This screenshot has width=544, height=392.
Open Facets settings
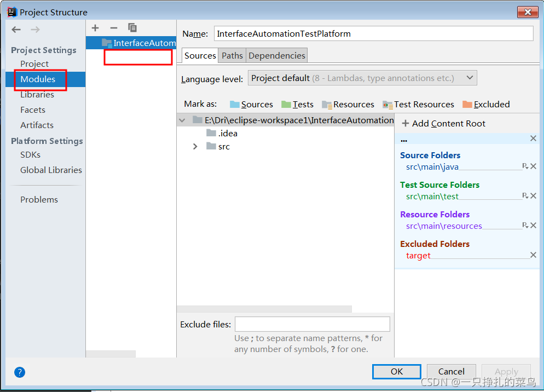click(x=33, y=109)
